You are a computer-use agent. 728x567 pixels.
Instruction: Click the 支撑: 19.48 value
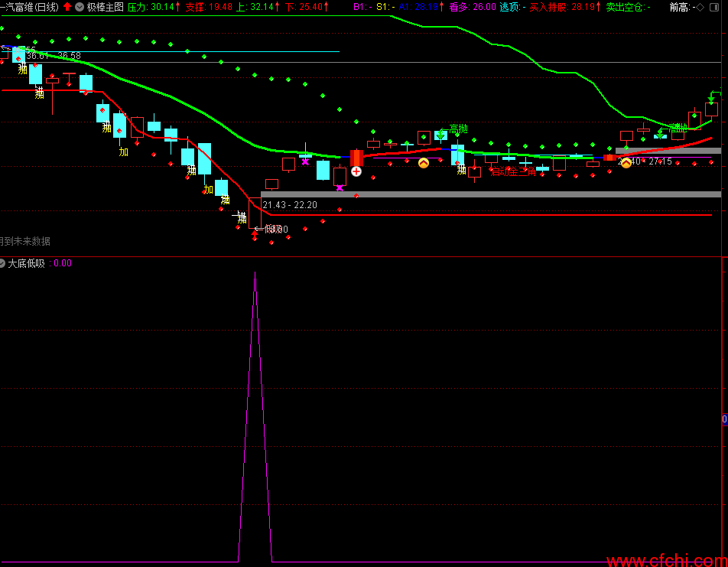pyautogui.click(x=209, y=7)
